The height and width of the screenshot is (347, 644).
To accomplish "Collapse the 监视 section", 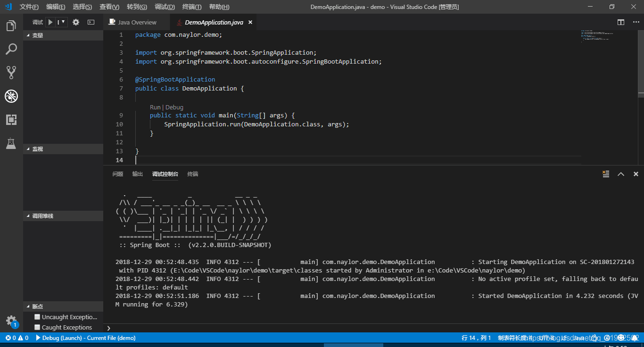I will (63, 149).
